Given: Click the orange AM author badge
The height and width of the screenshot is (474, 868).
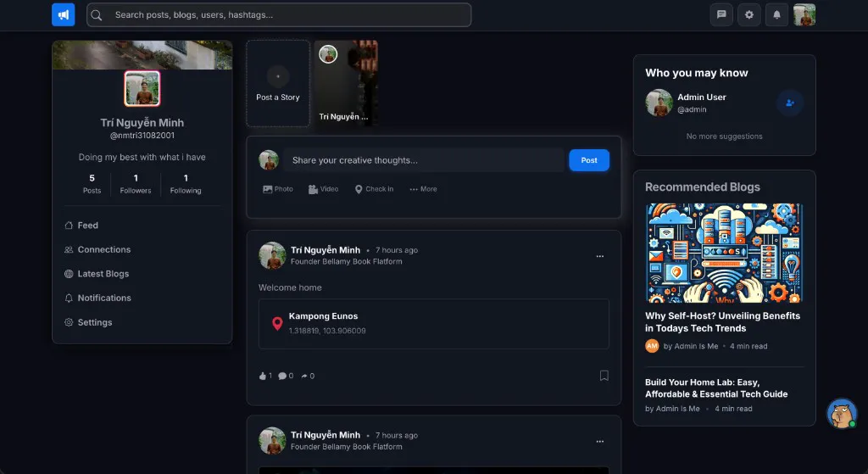Looking at the screenshot, I should (652, 346).
